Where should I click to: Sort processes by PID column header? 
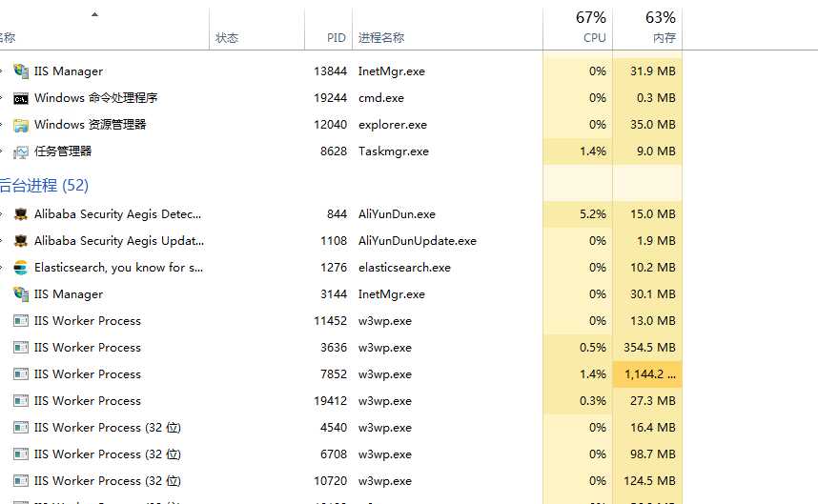336,38
